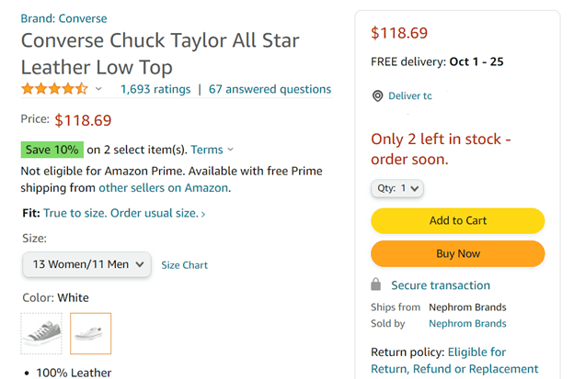Image resolution: width=574 pixels, height=379 pixels.
Task: Open Nephrom Brands seller link
Action: click(467, 323)
